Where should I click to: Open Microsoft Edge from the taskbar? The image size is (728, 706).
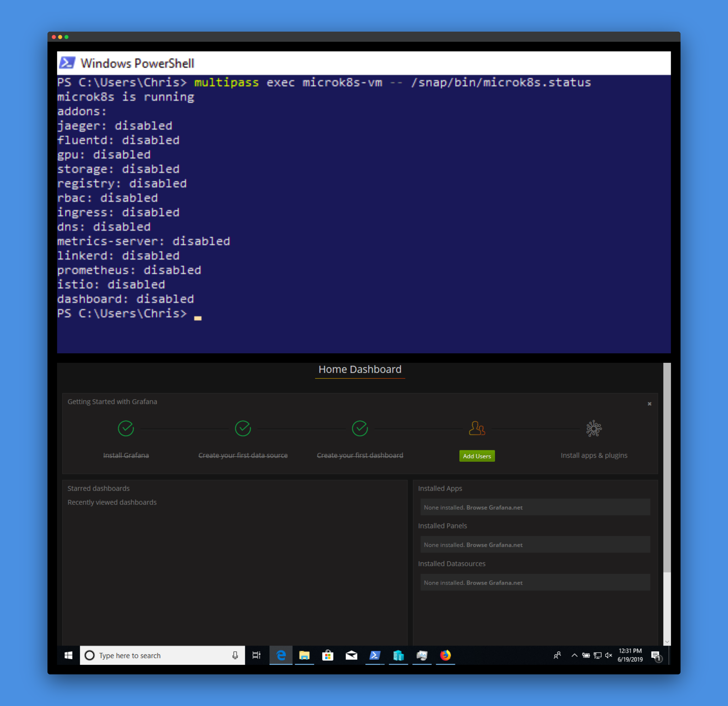pos(281,655)
